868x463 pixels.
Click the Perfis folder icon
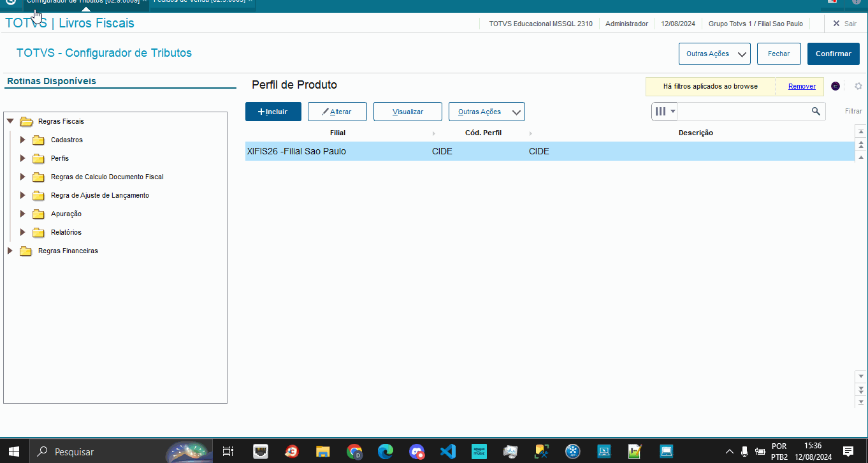39,158
